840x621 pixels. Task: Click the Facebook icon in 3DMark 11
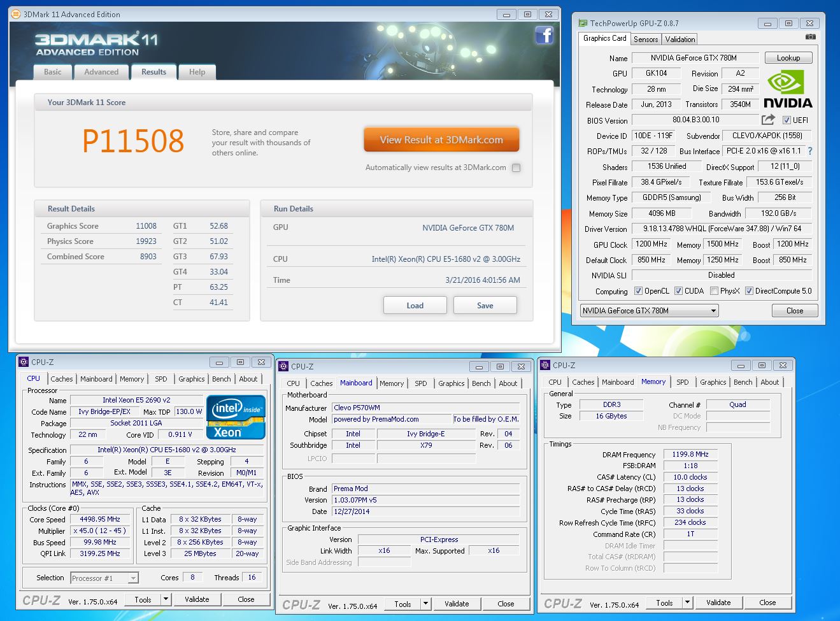coord(544,34)
